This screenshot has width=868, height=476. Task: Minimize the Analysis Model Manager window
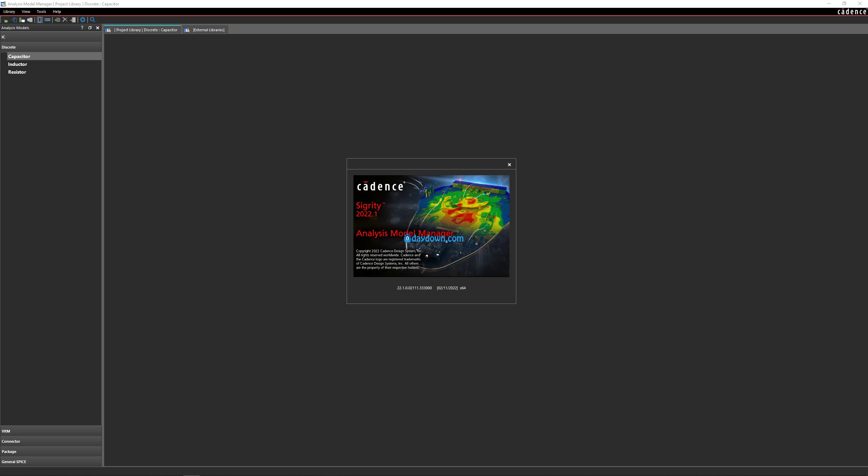click(829, 4)
